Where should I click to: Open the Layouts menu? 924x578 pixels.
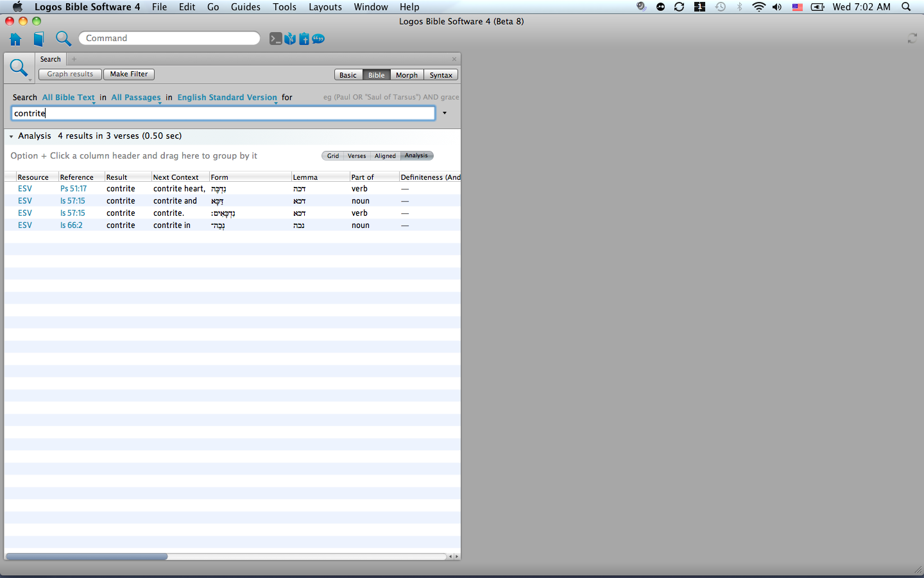pyautogui.click(x=325, y=6)
